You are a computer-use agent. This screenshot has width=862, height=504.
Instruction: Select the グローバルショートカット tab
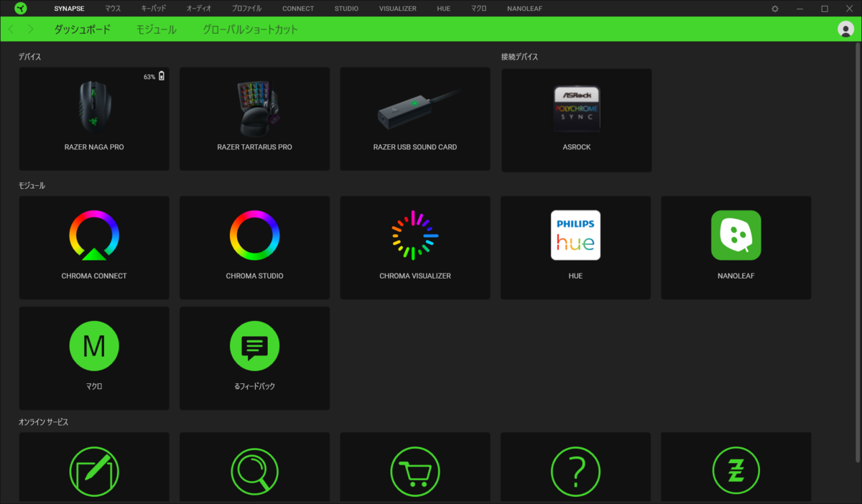point(249,29)
